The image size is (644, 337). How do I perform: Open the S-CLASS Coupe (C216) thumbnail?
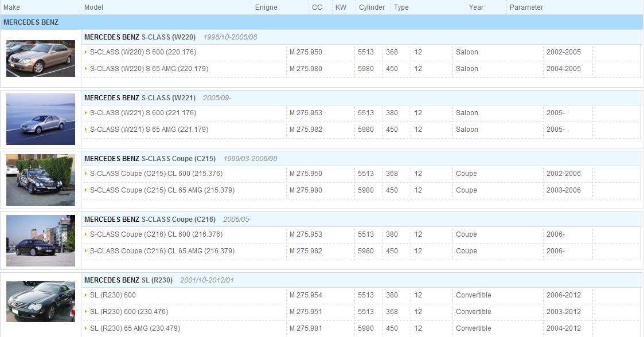click(x=41, y=241)
